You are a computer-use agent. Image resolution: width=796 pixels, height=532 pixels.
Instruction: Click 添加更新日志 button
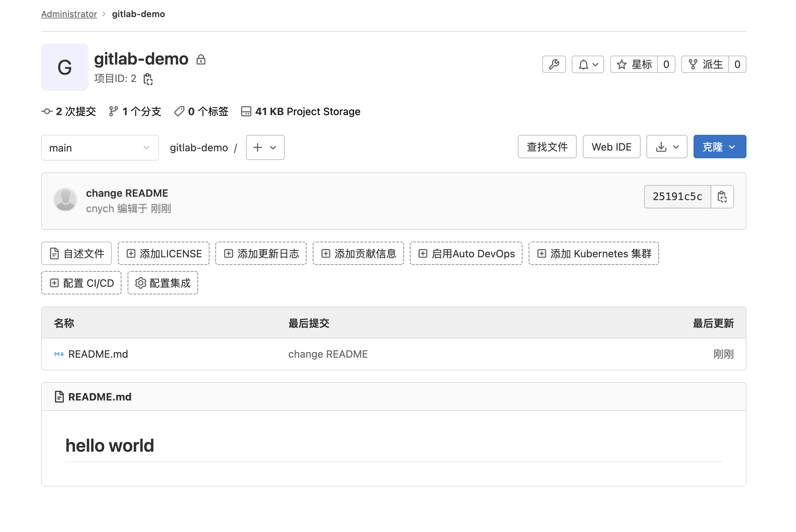(x=261, y=253)
